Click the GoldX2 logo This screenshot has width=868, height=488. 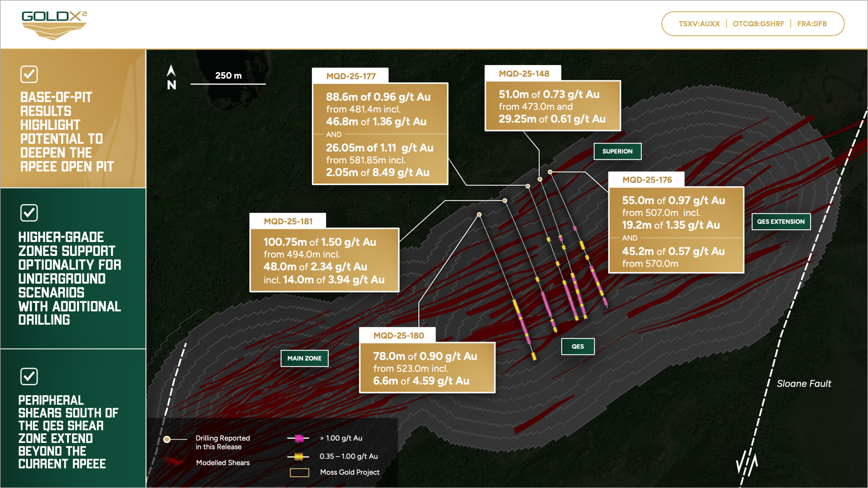tap(54, 25)
